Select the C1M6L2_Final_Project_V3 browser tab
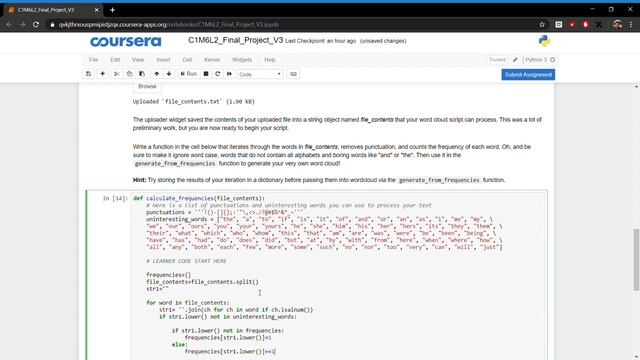640x360 pixels. tap(53, 10)
